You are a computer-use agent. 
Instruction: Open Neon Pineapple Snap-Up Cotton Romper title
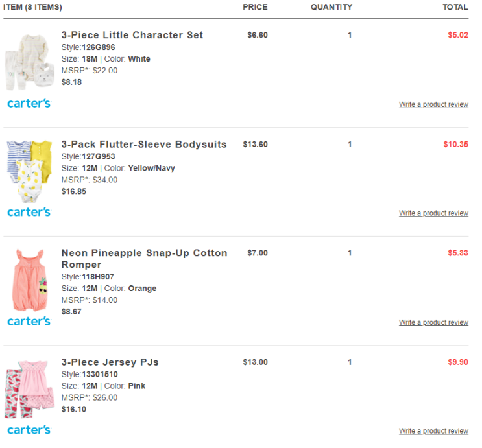click(144, 259)
